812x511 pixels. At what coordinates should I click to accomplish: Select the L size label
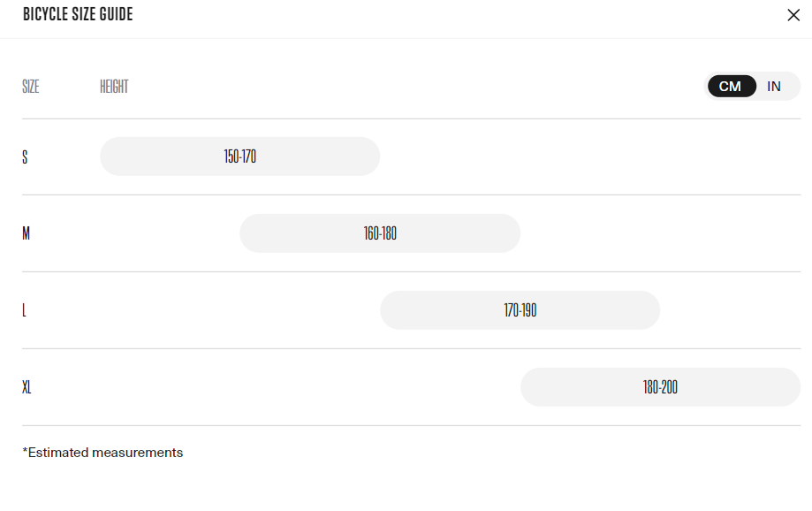(x=25, y=311)
